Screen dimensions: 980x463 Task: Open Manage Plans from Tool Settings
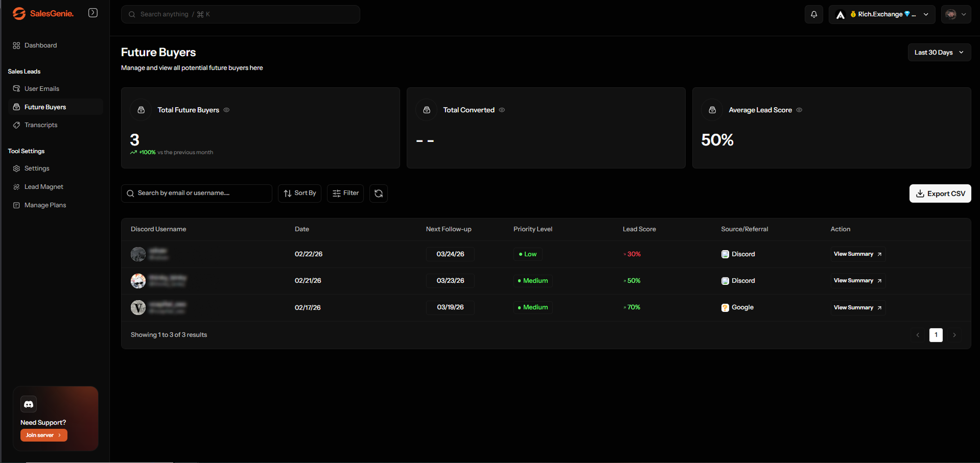click(45, 205)
